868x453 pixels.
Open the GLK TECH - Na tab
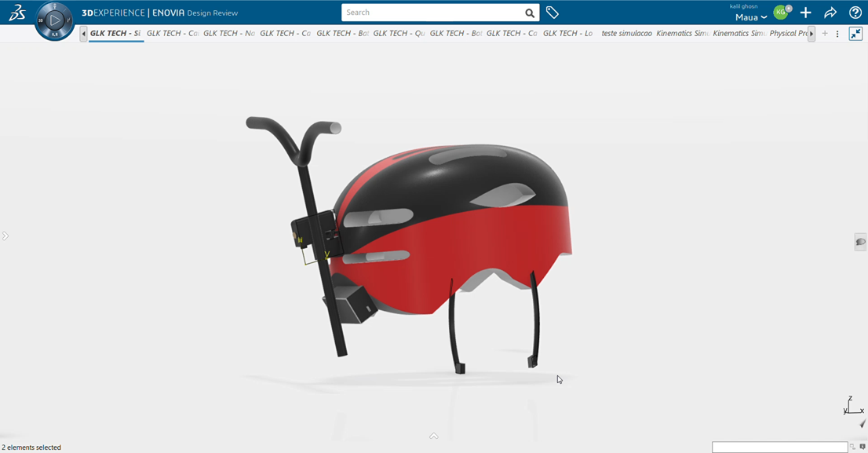pos(229,33)
